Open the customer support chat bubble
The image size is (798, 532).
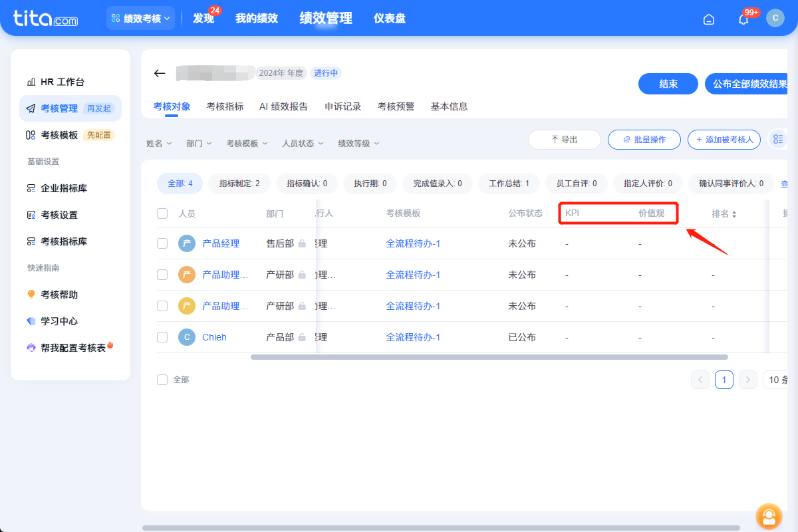tap(769, 517)
